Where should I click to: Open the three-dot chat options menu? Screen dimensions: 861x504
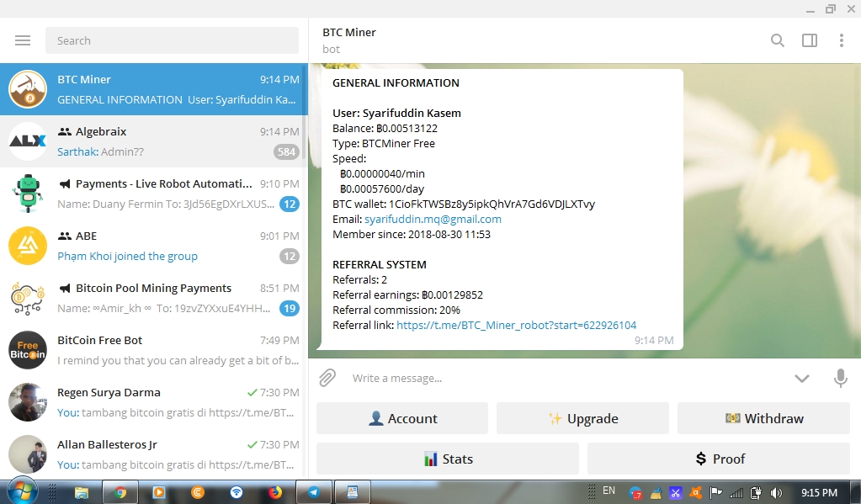coord(842,40)
